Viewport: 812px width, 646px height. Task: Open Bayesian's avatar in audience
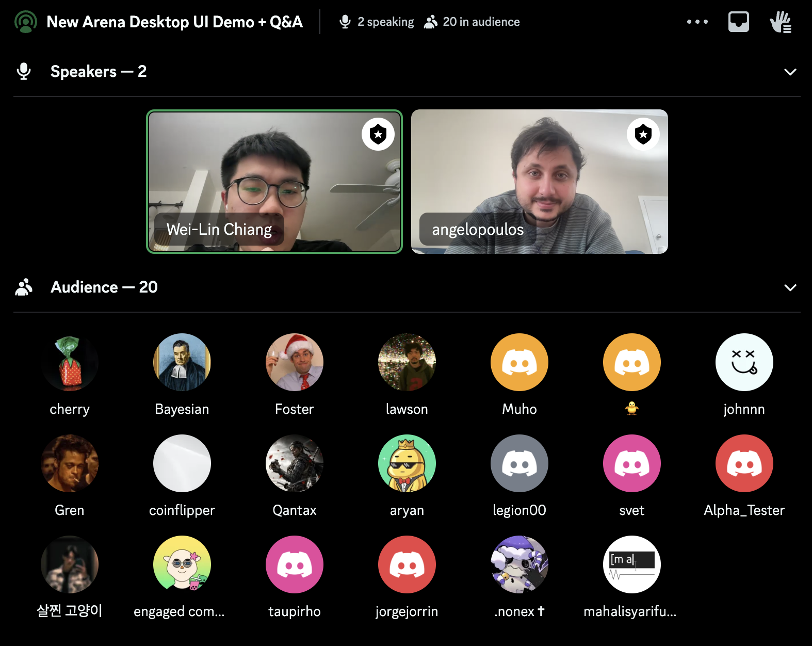(x=182, y=362)
